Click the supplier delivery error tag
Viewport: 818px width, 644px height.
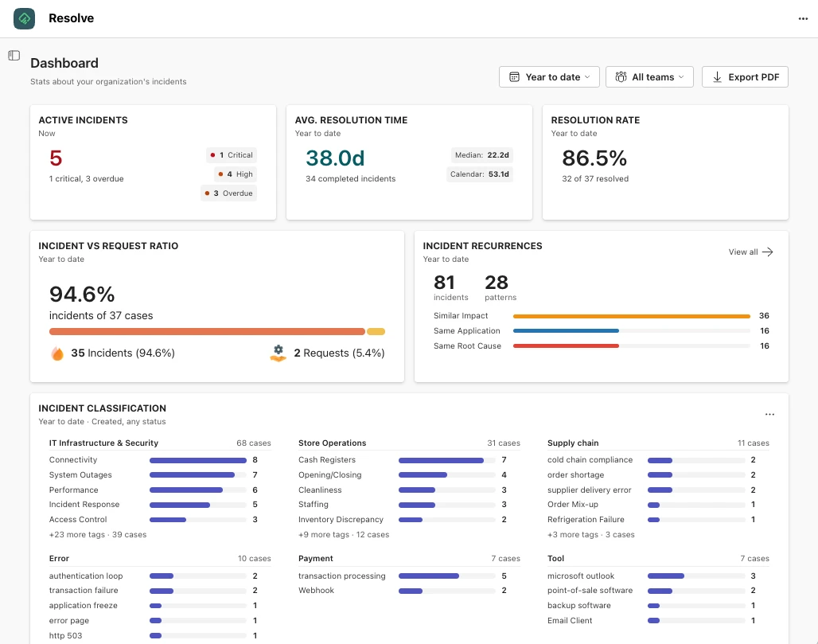click(589, 490)
